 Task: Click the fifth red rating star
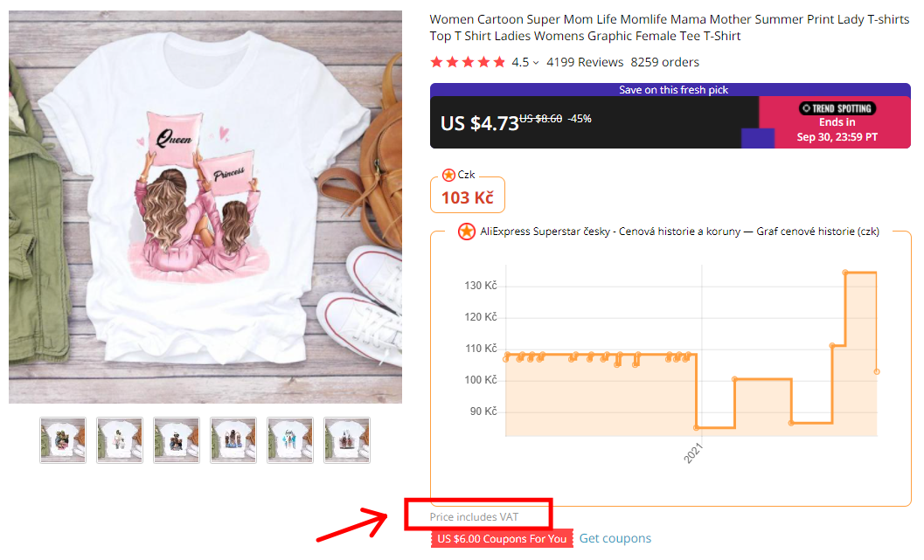497,62
